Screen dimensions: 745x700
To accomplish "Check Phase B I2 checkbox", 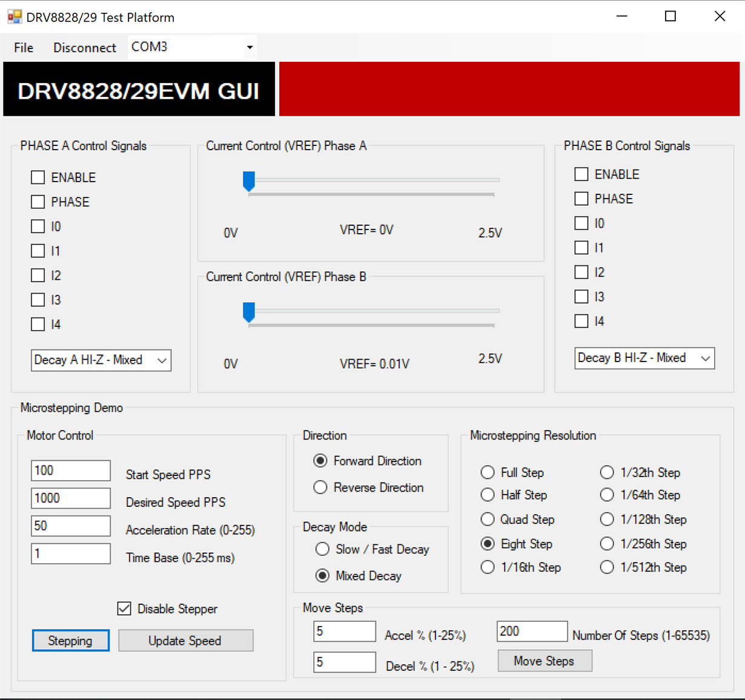I will coord(581,272).
